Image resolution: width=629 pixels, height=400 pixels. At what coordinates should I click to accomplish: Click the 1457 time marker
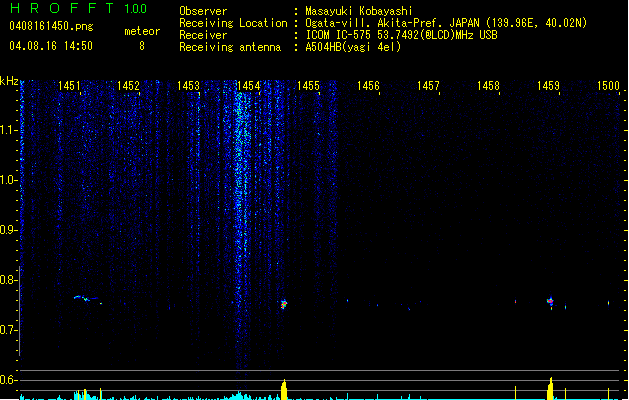point(428,85)
